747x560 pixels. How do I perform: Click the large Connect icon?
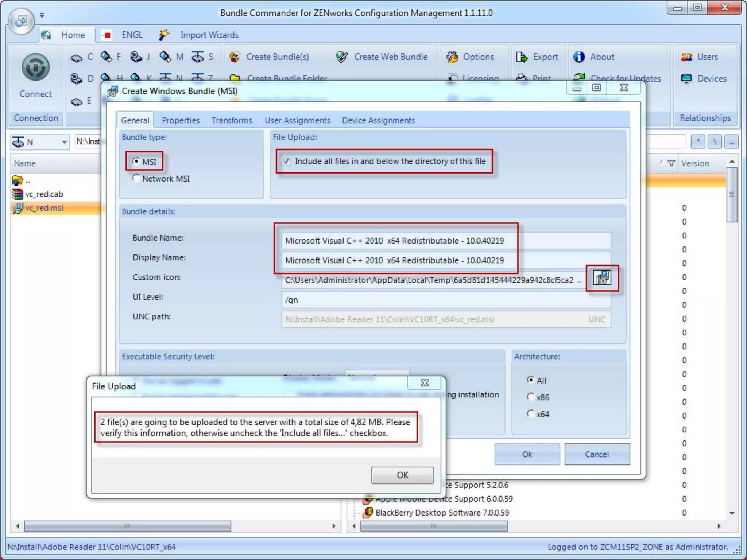point(35,68)
